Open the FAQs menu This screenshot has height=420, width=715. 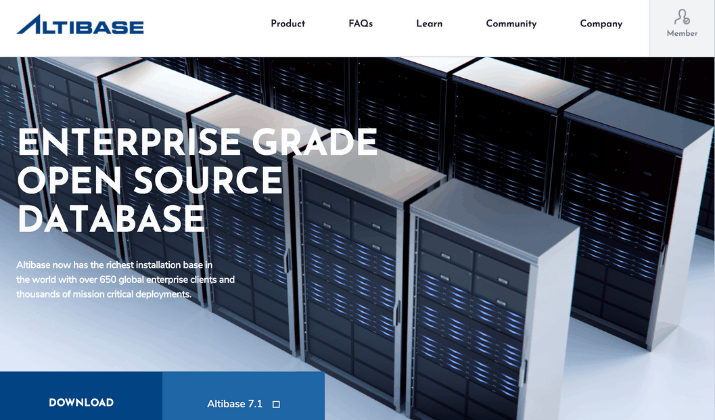360,24
